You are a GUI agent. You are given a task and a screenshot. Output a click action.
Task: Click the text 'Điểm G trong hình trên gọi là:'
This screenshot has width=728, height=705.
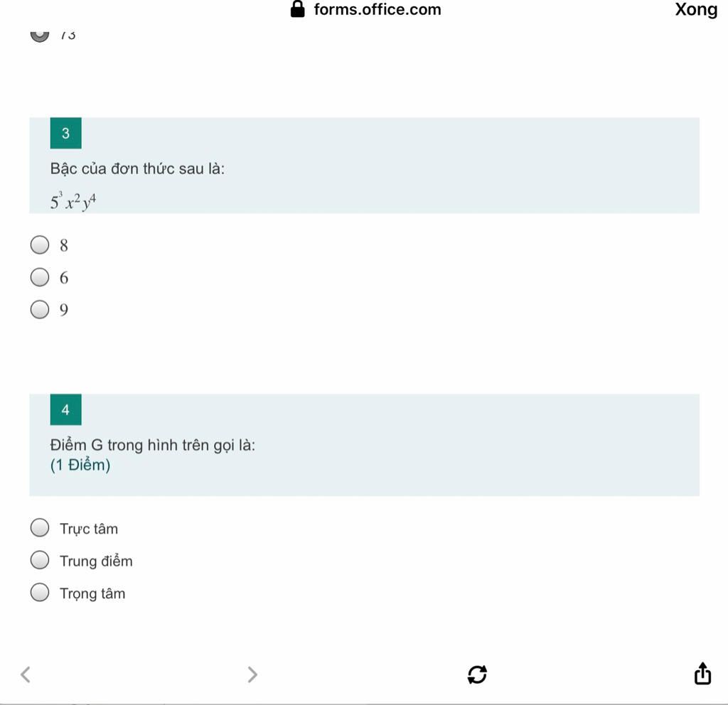coord(153,446)
